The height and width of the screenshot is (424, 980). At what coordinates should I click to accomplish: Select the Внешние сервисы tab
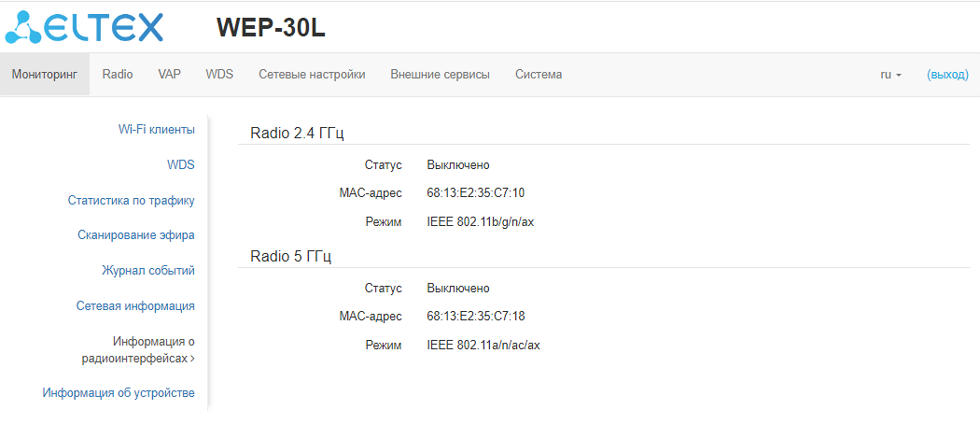pos(440,75)
